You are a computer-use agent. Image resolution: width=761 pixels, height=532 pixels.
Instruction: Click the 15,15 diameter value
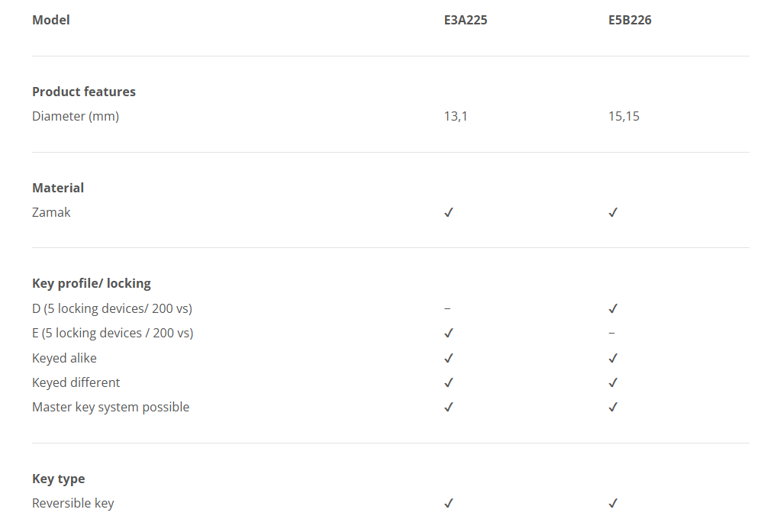tap(624, 117)
